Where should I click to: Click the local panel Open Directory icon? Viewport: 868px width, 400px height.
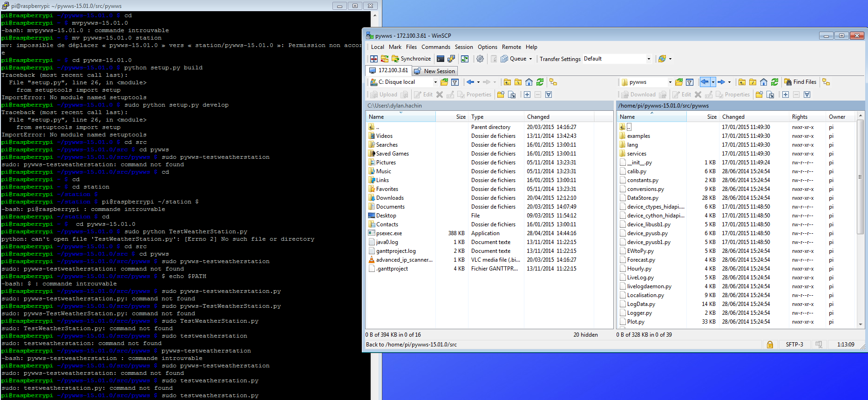click(x=444, y=82)
